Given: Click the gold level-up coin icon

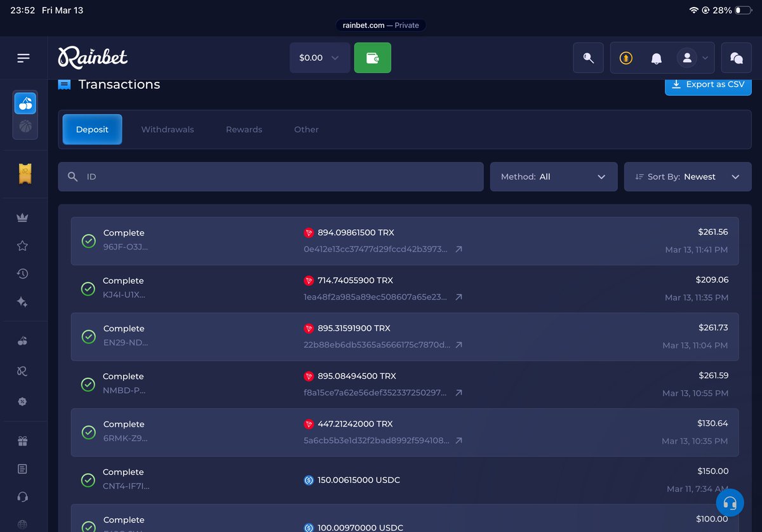Looking at the screenshot, I should (x=626, y=58).
